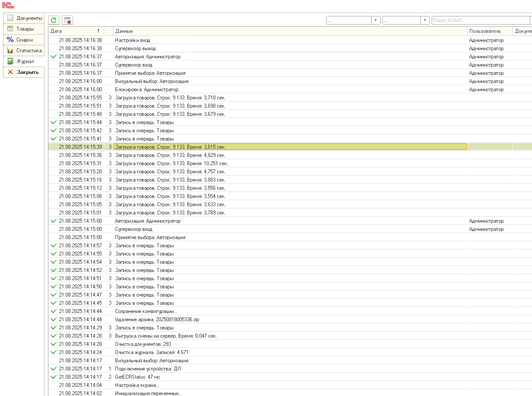Select Супервизор вход at 14:15:00
Screen dimensions: 532x396
pyautogui.click(x=290, y=229)
